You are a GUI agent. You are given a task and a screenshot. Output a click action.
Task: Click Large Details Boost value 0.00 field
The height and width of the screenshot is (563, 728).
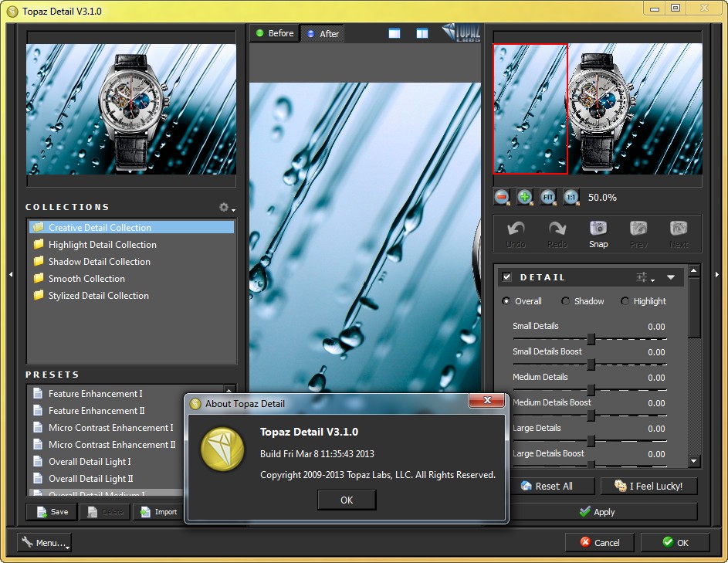pos(656,454)
